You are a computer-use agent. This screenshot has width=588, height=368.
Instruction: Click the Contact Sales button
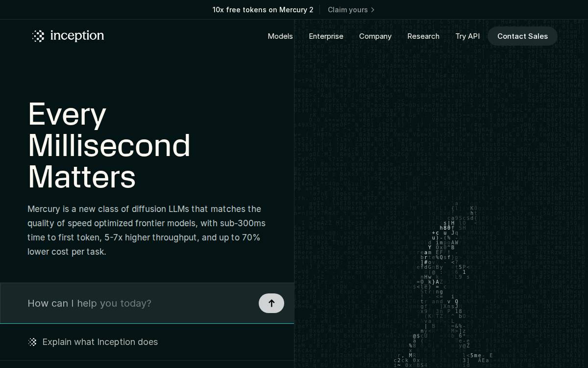(x=522, y=36)
